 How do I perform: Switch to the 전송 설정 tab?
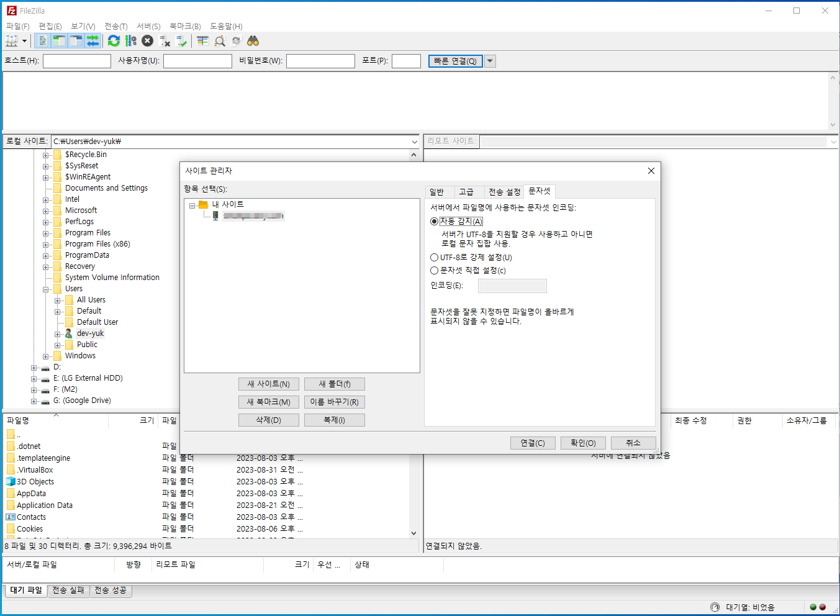pos(504,192)
